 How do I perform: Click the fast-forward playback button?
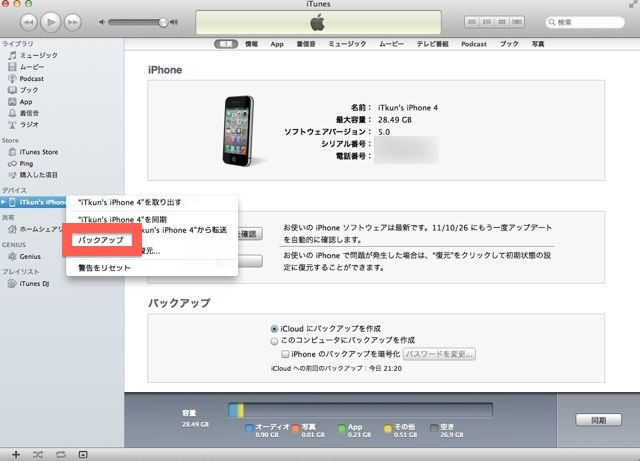(72, 22)
